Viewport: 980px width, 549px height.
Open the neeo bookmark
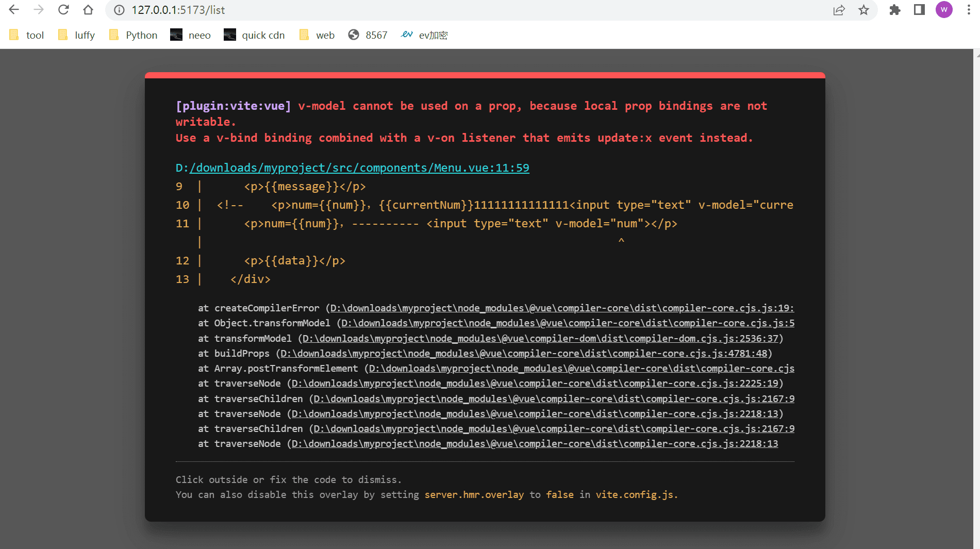point(191,35)
